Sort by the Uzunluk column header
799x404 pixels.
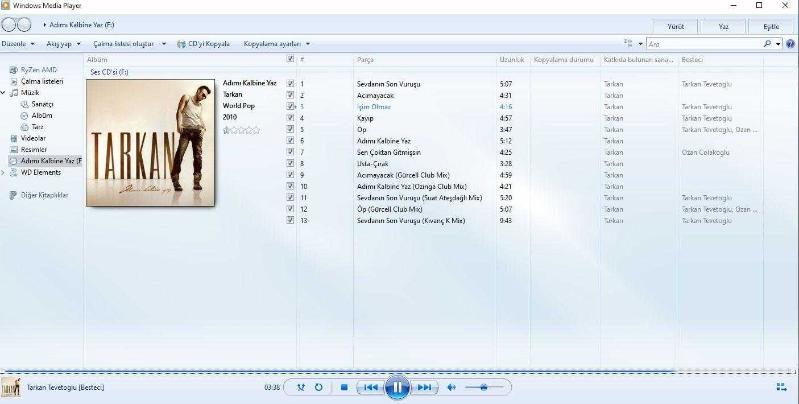coord(512,60)
